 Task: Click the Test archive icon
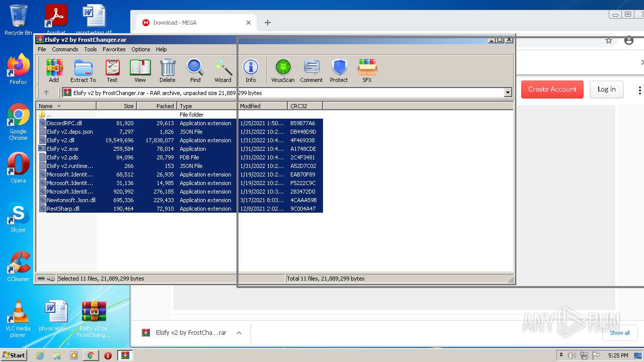point(112,71)
